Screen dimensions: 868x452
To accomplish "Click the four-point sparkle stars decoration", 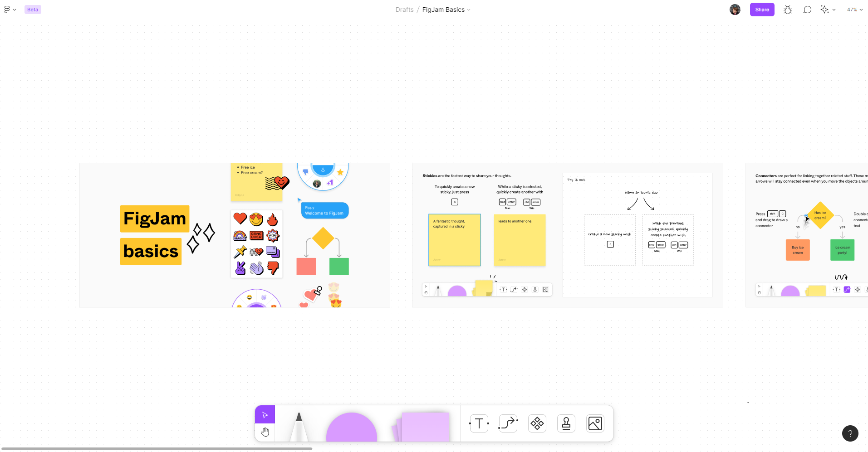I will click(201, 238).
